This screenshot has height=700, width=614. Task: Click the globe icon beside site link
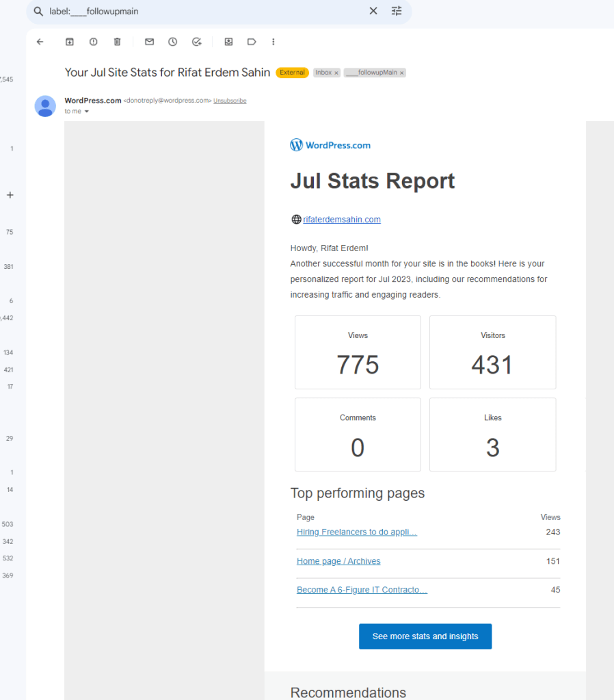coord(296,220)
